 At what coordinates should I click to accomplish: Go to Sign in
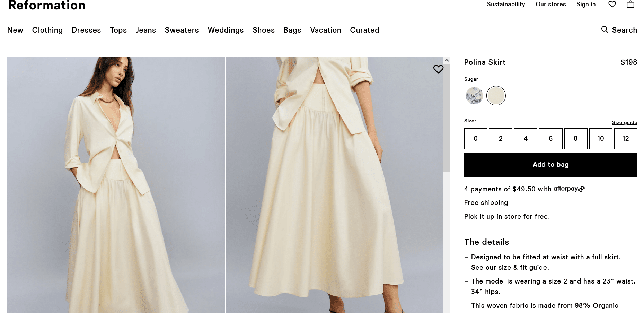[x=586, y=5]
